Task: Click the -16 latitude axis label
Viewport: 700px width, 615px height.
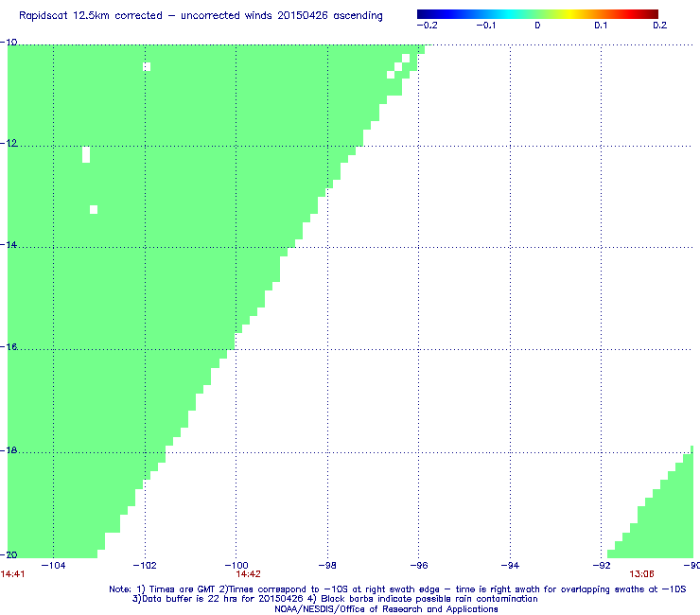Action: coord(9,346)
